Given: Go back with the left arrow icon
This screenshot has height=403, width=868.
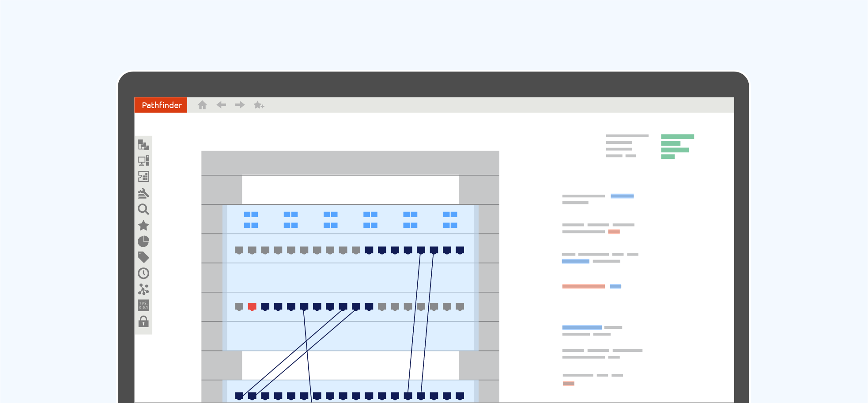Looking at the screenshot, I should pyautogui.click(x=221, y=105).
